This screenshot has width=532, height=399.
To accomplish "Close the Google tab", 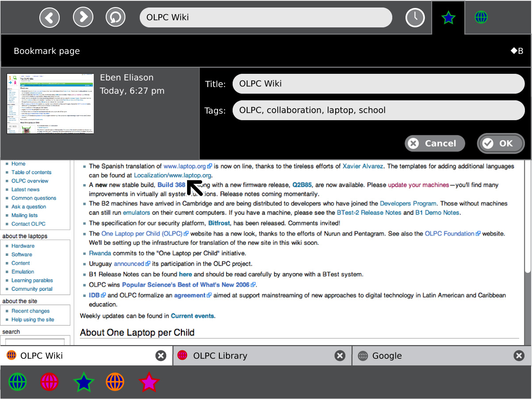I will [x=519, y=356].
